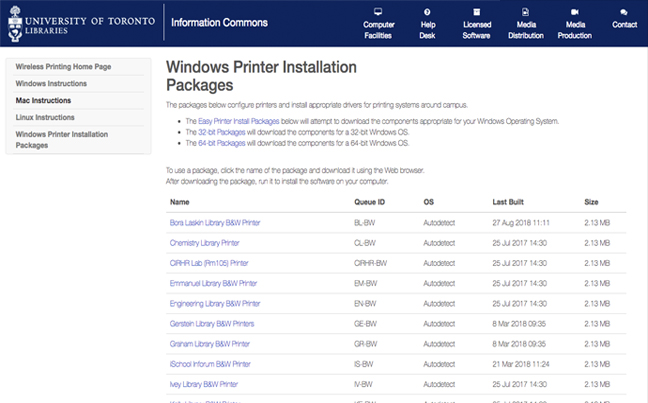648x403 pixels.
Task: Open Mac Instructions in the sidebar
Action: tap(44, 101)
